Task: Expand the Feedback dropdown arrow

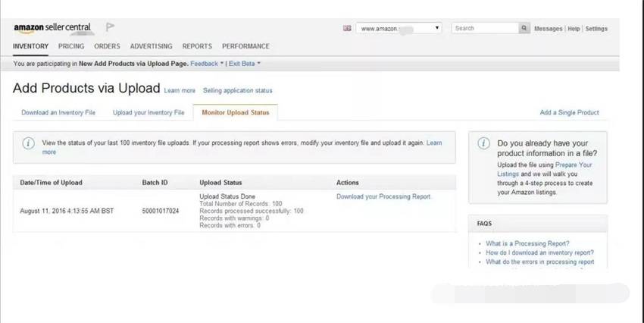Action: pyautogui.click(x=222, y=63)
